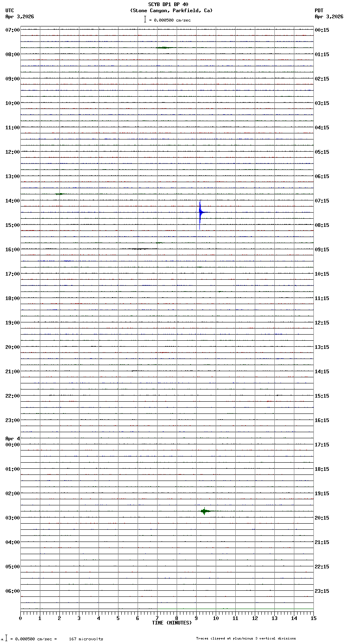This screenshot has height=644, width=346.
Task: Click the green signal burst on the 07:45 trace
Action: coord(164,48)
